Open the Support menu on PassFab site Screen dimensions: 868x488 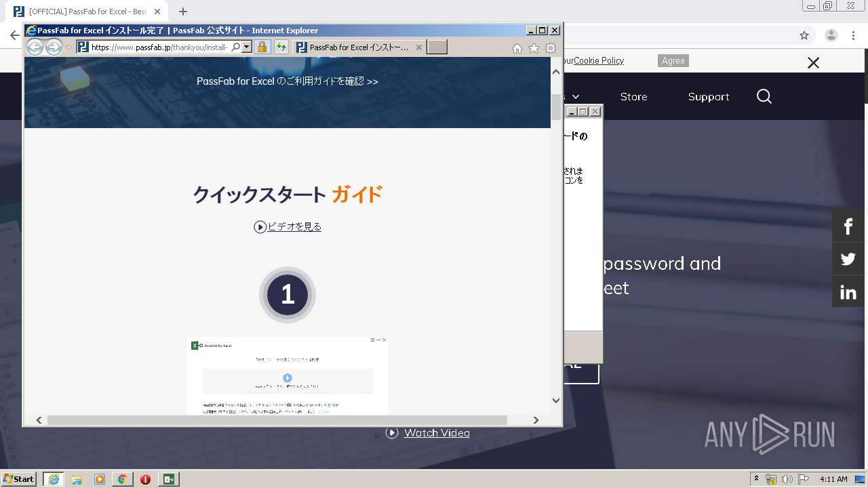coord(708,97)
